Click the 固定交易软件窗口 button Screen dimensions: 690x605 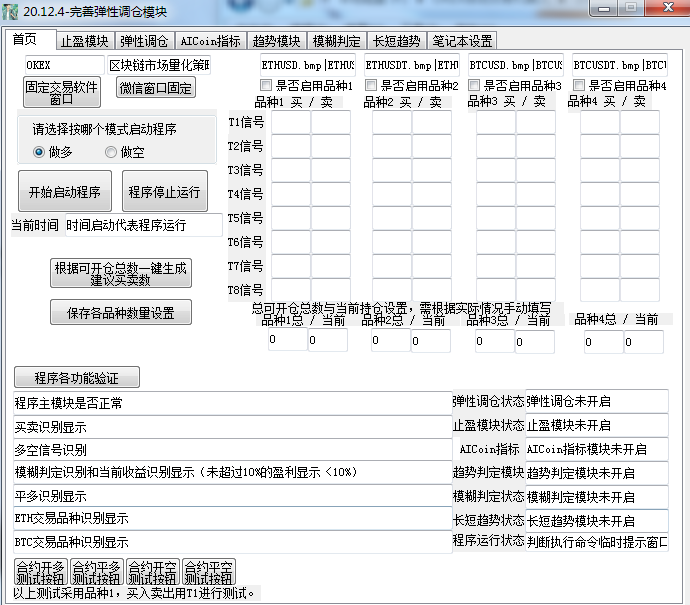(x=61, y=93)
